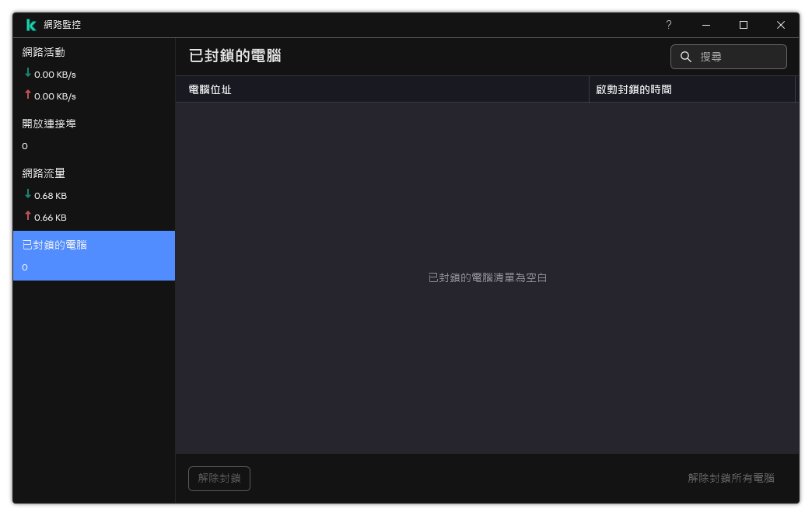Click the minimize icon in title bar
812x516 pixels.
[x=705, y=25]
